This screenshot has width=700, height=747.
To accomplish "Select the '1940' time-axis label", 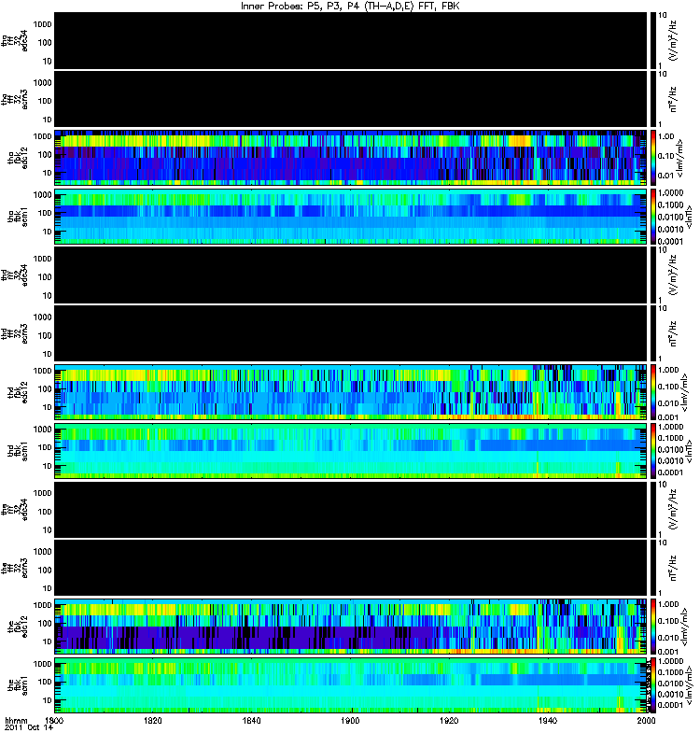I will [548, 720].
